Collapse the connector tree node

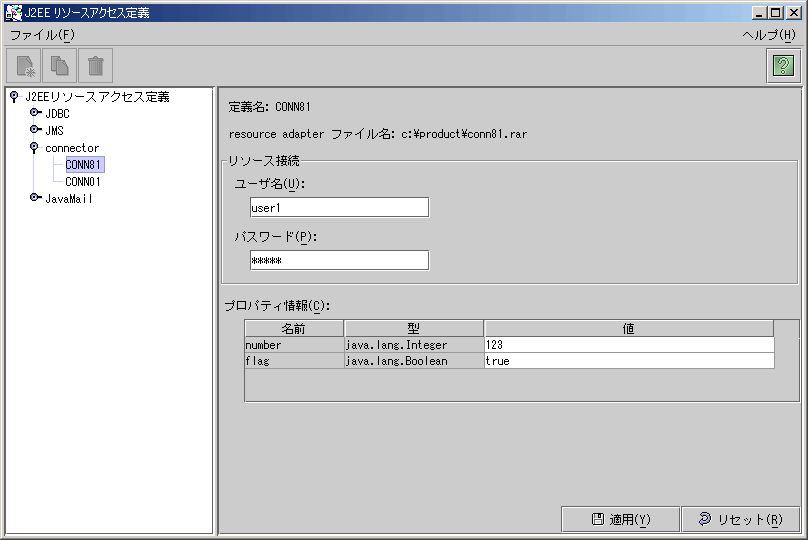tap(34, 147)
